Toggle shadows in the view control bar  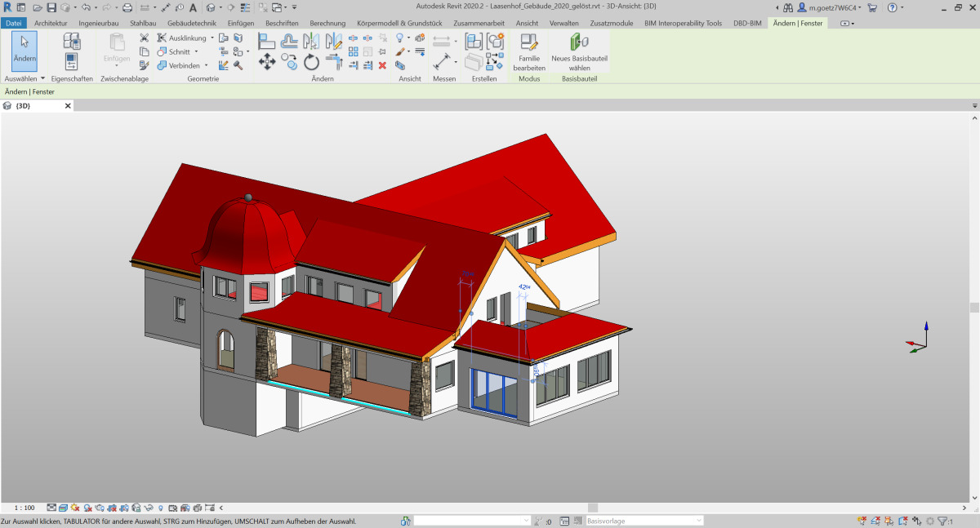pyautogui.click(x=88, y=508)
